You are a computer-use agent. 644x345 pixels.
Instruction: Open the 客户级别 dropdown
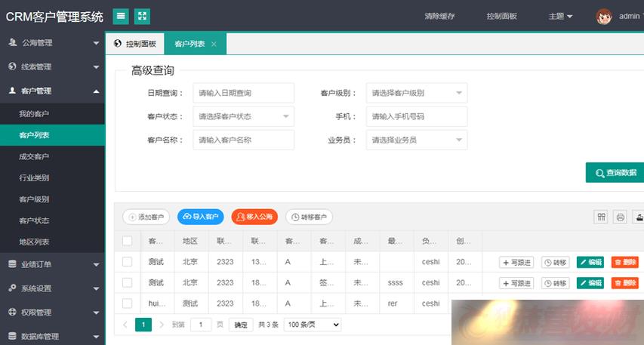[x=417, y=93]
